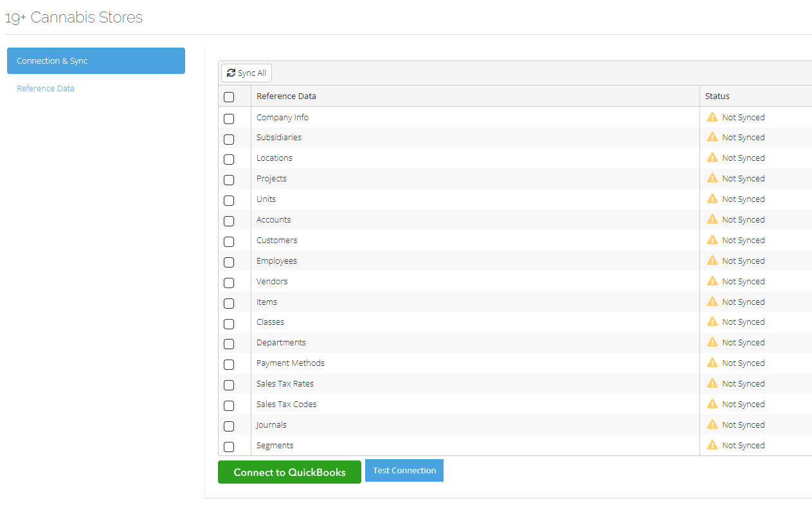The width and height of the screenshot is (812, 519).
Task: Click warning icon in Journals row
Action: pos(712,424)
